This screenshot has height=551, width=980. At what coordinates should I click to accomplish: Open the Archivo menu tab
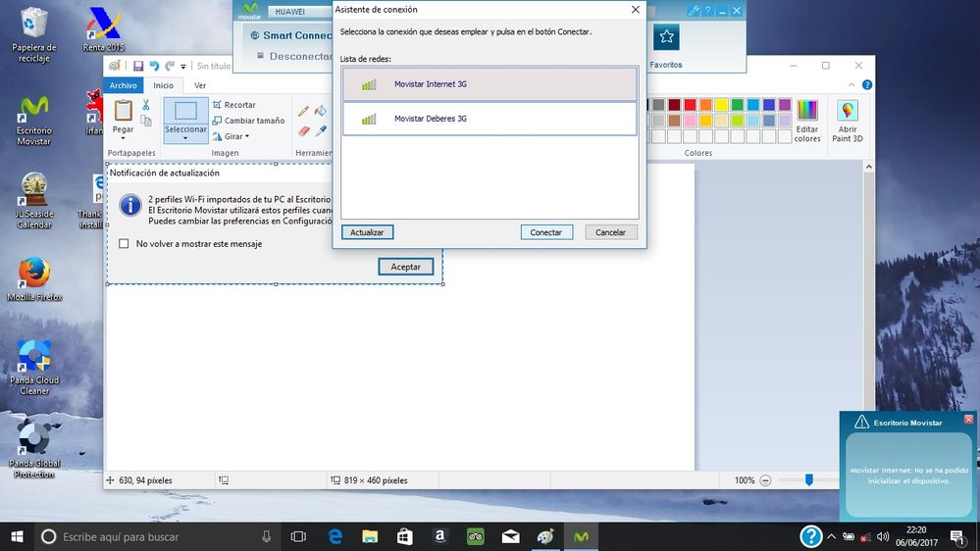(124, 85)
